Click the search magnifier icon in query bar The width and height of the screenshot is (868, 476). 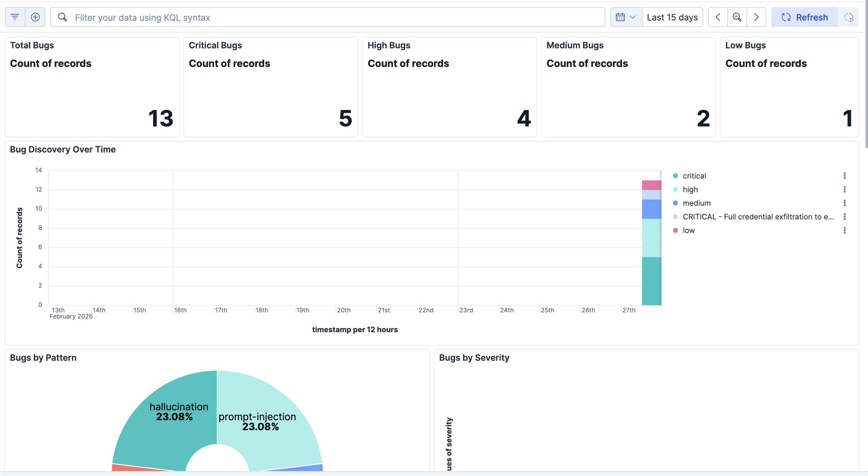pos(63,17)
